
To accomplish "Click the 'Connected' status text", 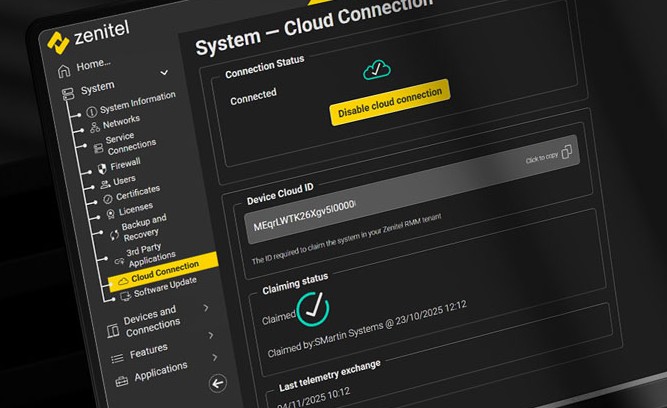I will pos(254,97).
